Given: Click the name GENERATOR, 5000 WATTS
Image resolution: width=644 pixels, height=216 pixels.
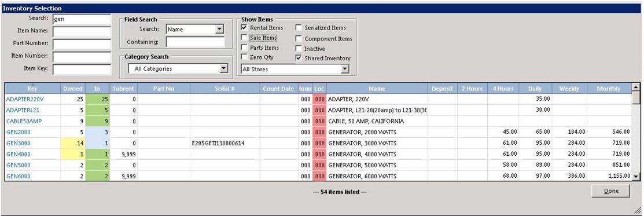Looking at the screenshot, I should (x=362, y=165).
